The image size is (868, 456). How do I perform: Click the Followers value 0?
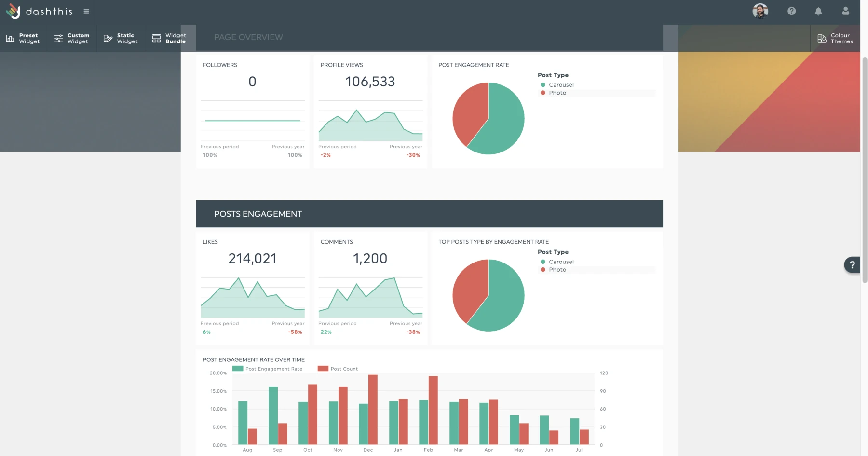tap(252, 82)
